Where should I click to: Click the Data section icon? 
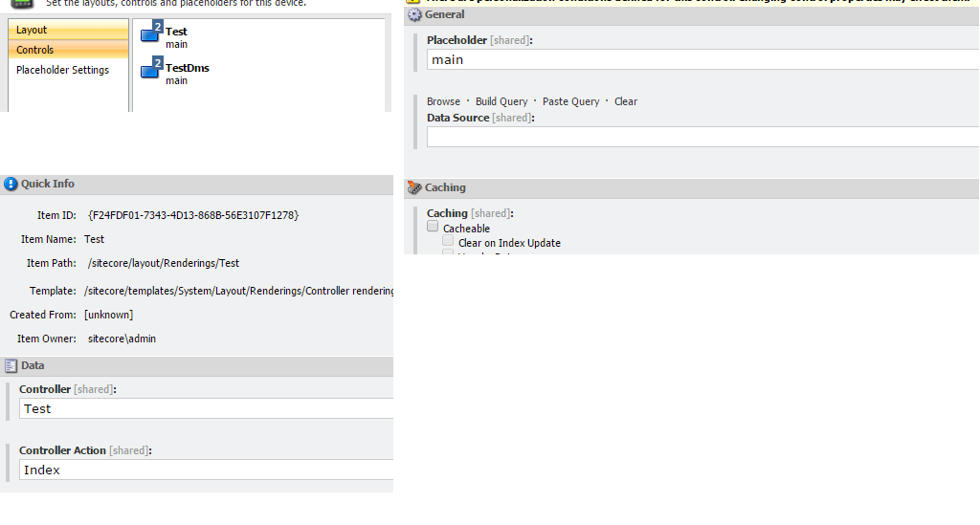tap(11, 366)
